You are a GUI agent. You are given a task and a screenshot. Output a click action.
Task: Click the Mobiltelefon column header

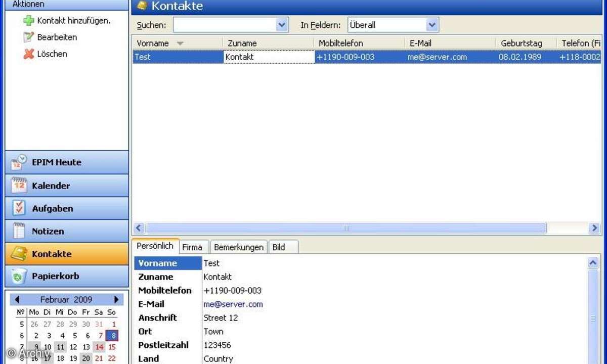coord(359,43)
